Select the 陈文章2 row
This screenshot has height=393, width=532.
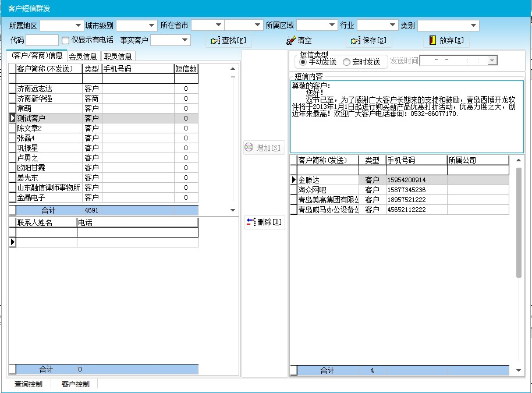(x=104, y=128)
